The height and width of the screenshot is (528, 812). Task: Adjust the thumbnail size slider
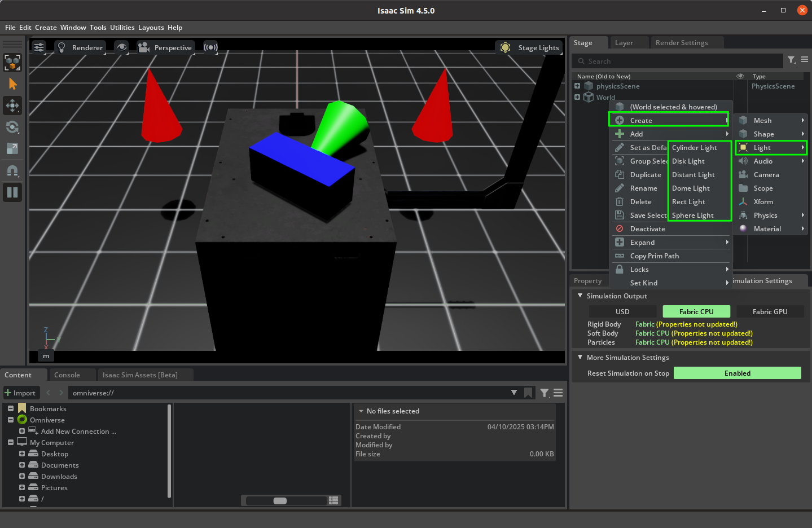coord(286,500)
